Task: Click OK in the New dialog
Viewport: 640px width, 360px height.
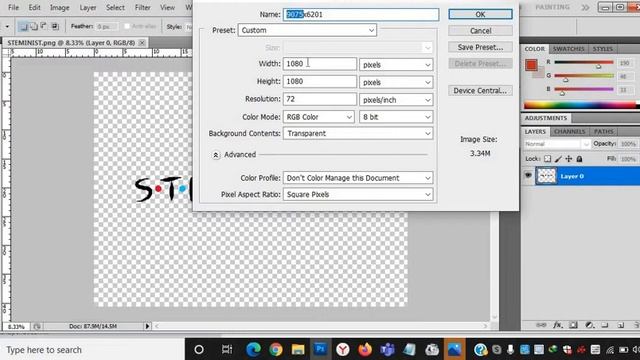Action: (x=480, y=14)
